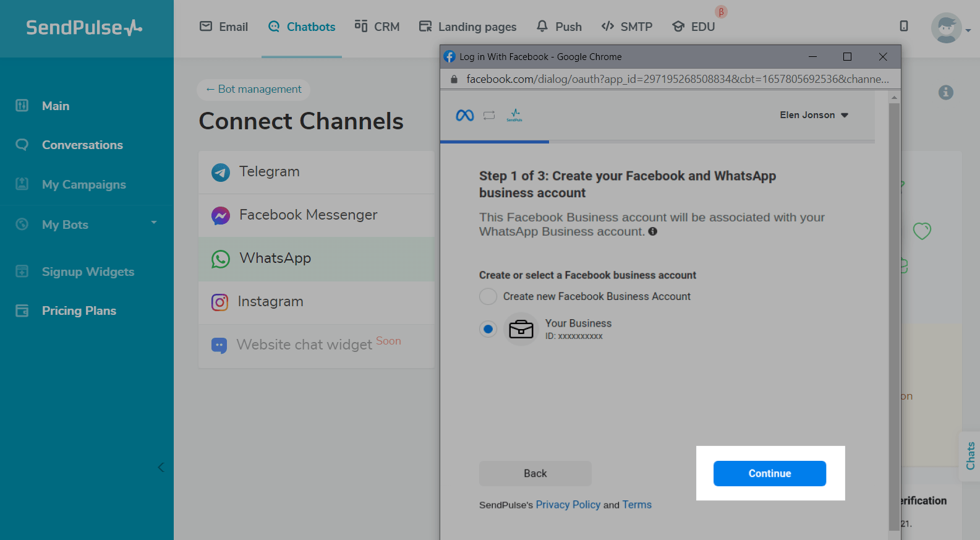The image size is (980, 540).
Task: Click the Meta logo in the dialog
Action: pos(465,115)
